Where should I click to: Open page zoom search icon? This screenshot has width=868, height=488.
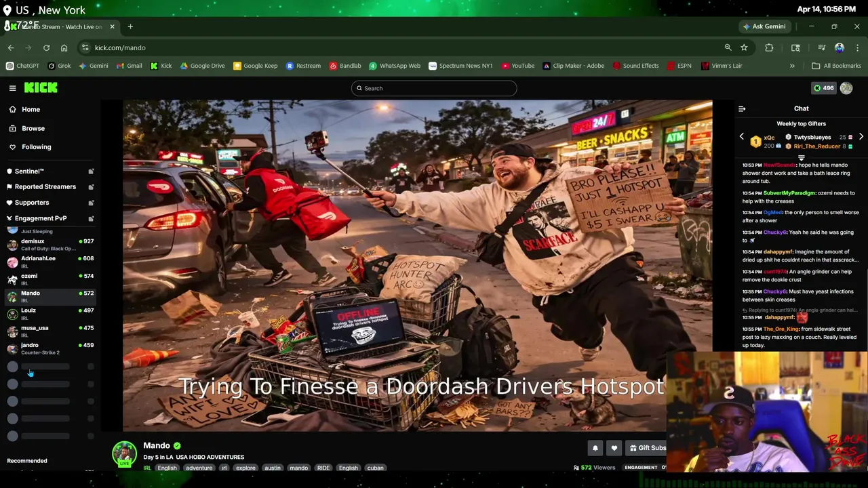click(728, 48)
